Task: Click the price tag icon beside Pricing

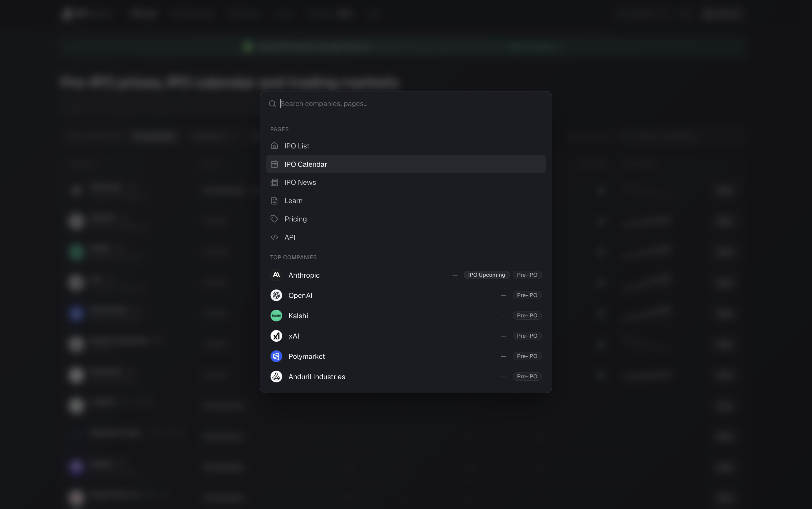Action: tap(274, 219)
